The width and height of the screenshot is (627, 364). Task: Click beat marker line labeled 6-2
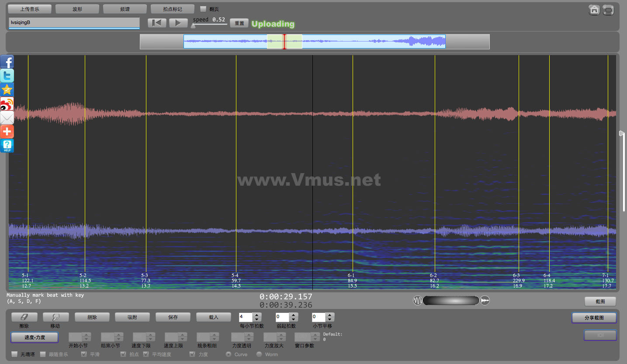pyautogui.click(x=435, y=164)
